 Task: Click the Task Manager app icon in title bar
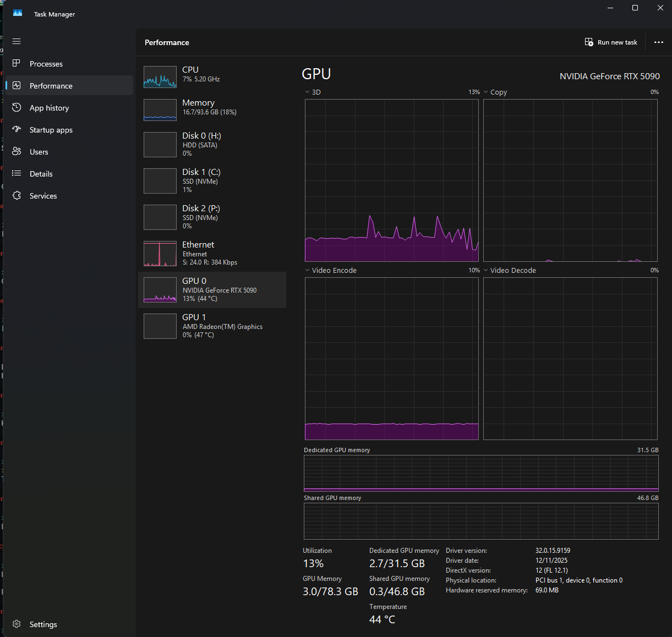(x=18, y=14)
